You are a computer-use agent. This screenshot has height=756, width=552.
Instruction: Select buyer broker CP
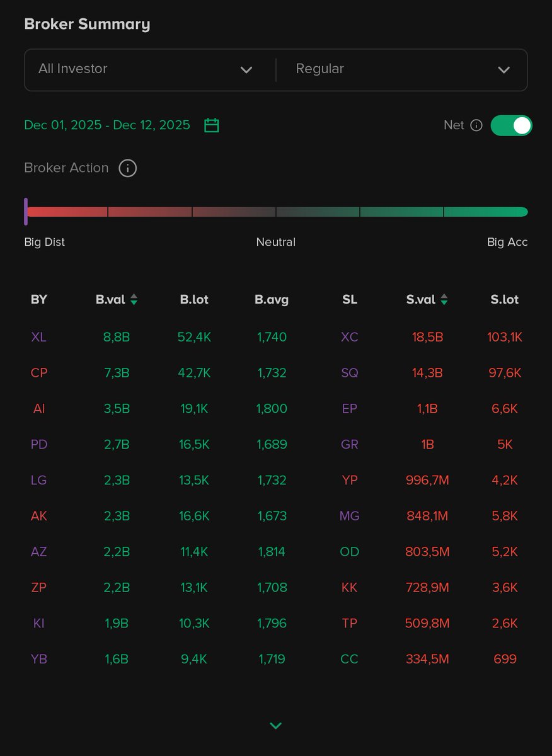pos(39,373)
